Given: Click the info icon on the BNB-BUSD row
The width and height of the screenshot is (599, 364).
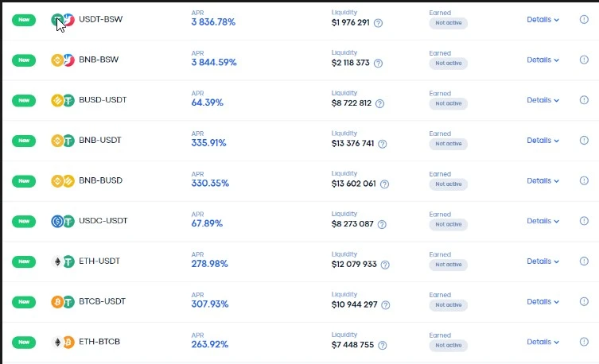Looking at the screenshot, I should pos(584,180).
